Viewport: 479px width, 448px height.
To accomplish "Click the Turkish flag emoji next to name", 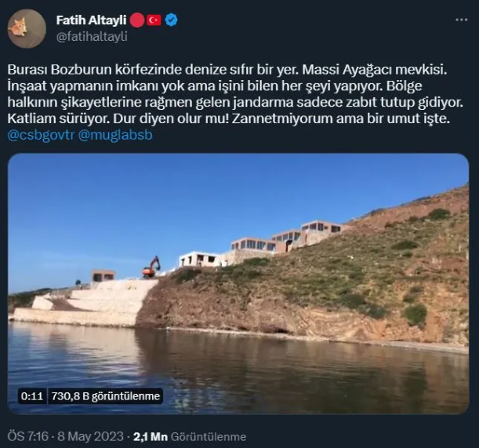I will pyautogui.click(x=154, y=20).
